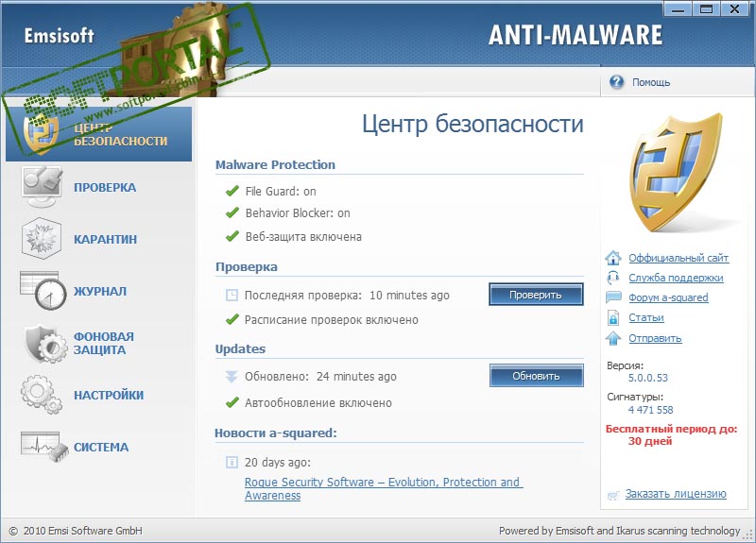The image size is (756, 543).
Task: Select the Центр безопасности sidebar label
Action: tap(121, 134)
